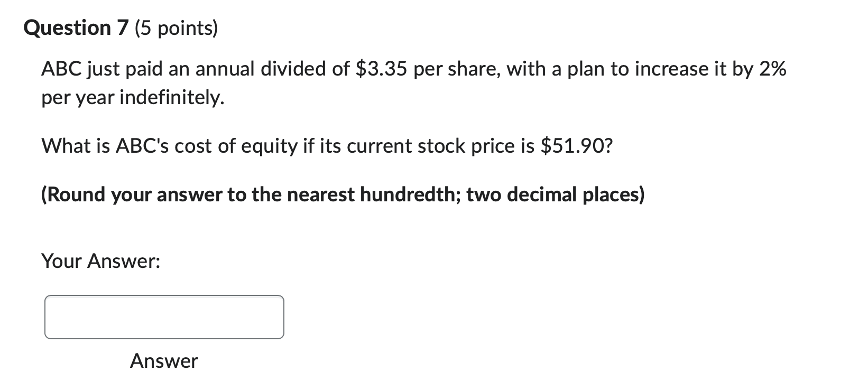Click the blank area below the Answer label
868x390 pixels.
click(164, 380)
